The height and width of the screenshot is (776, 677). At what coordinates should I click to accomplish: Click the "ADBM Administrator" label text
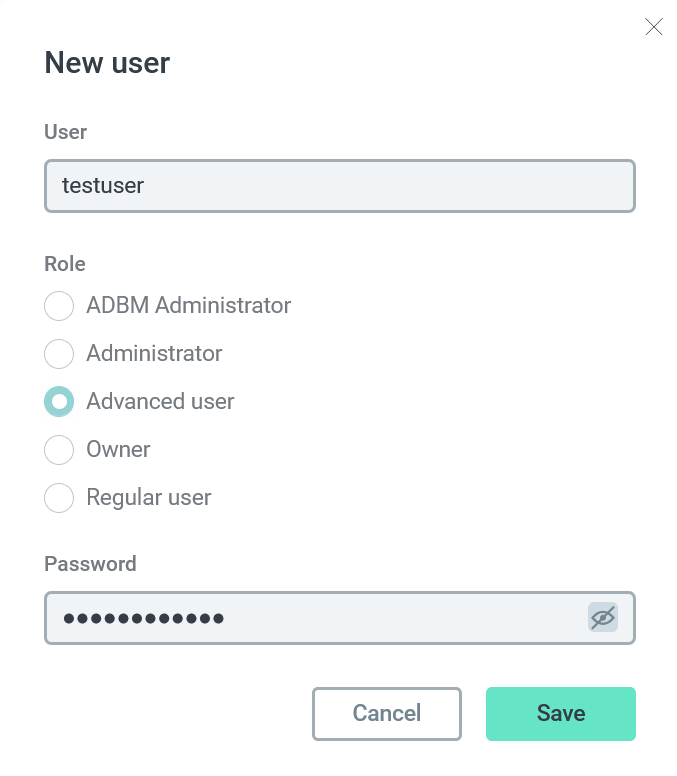tap(188, 306)
